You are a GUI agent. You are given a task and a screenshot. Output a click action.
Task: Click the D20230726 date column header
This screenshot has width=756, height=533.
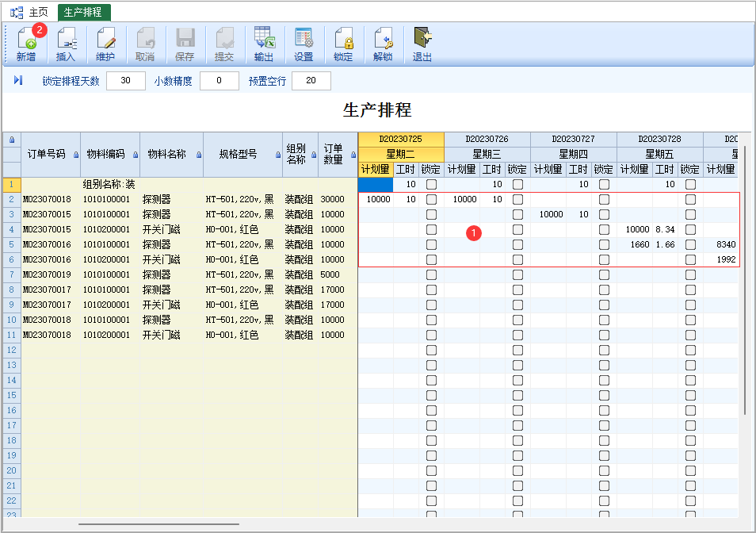pyautogui.click(x=487, y=139)
